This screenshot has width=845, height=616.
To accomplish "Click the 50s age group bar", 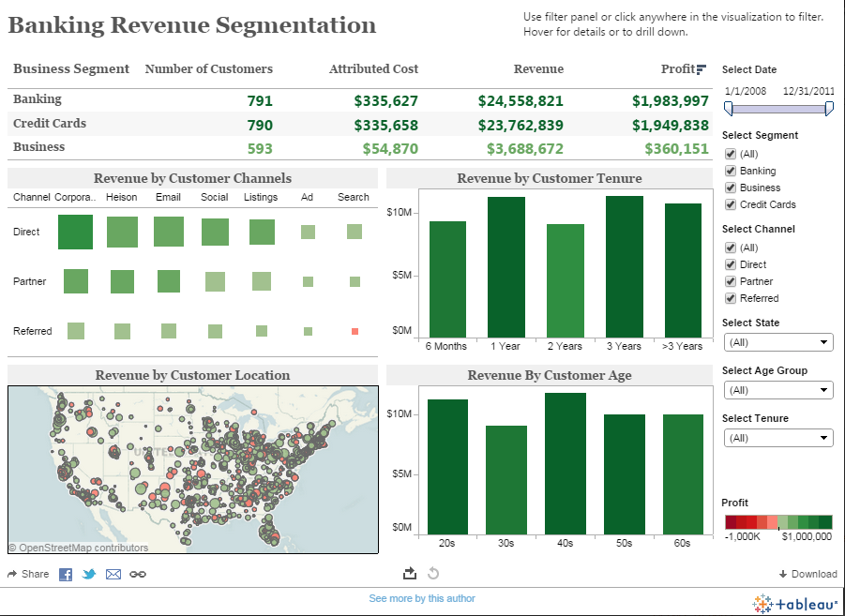I will 625,474.
